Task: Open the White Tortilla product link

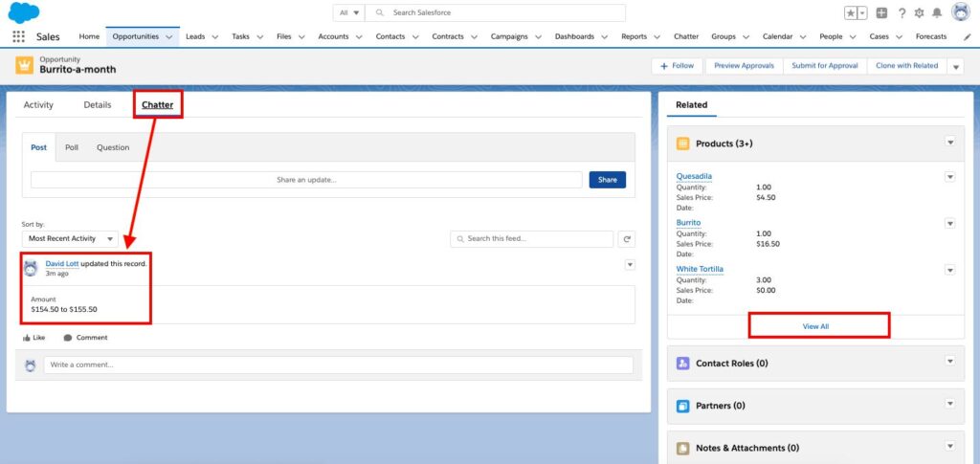Action: pyautogui.click(x=700, y=269)
